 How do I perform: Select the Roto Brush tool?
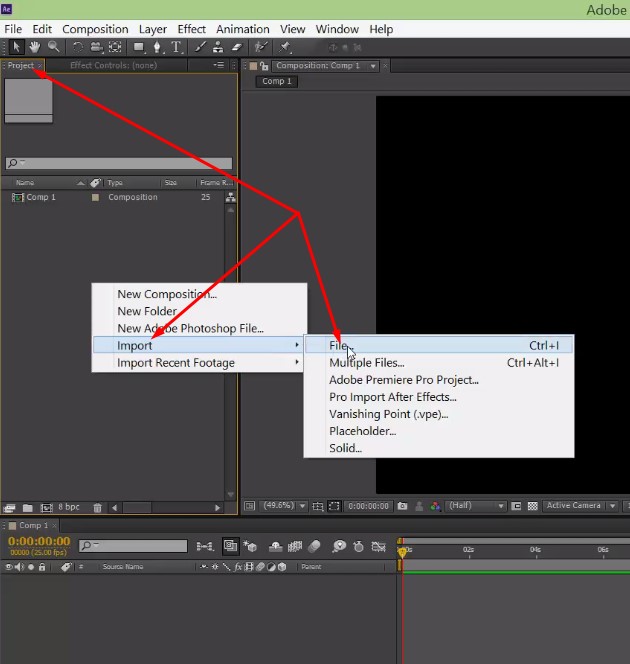point(261,47)
